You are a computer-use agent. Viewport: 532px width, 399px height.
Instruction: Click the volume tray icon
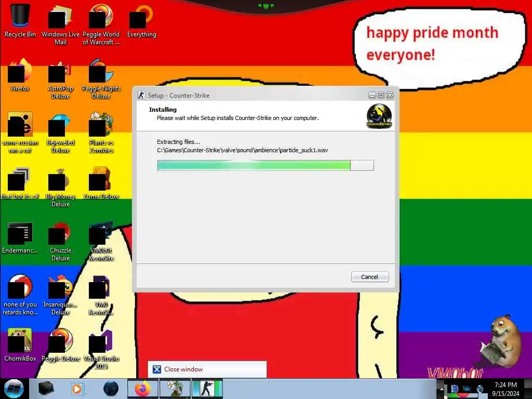pyautogui.click(x=480, y=389)
